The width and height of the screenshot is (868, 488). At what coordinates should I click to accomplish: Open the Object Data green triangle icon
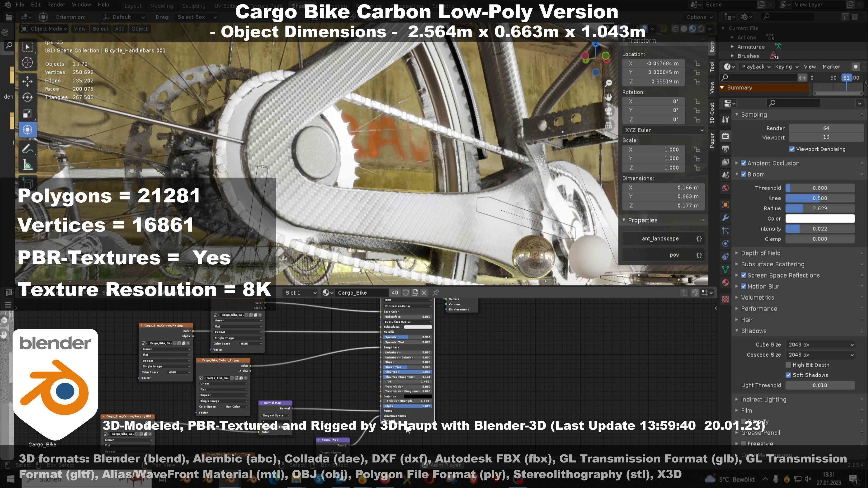(725, 270)
